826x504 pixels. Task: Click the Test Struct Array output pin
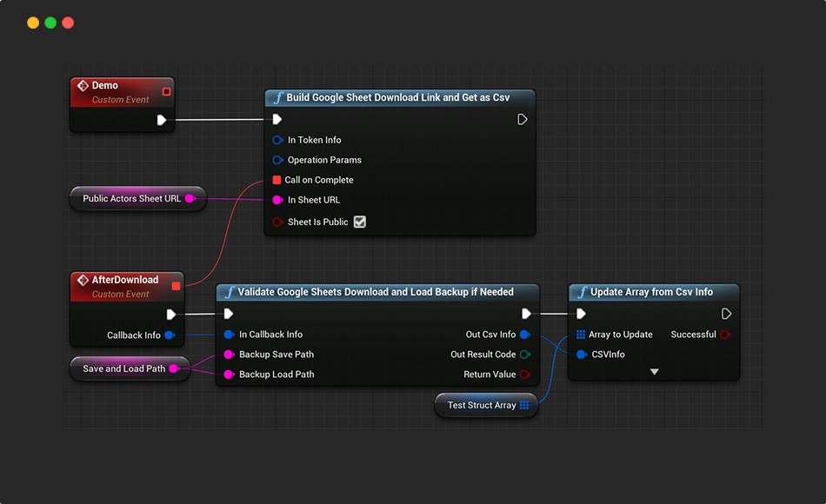(x=524, y=405)
